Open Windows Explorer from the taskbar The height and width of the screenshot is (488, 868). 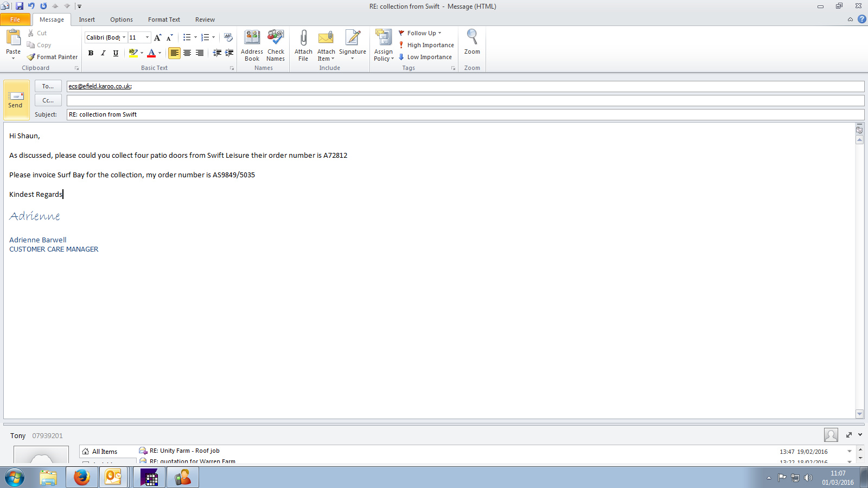(48, 477)
